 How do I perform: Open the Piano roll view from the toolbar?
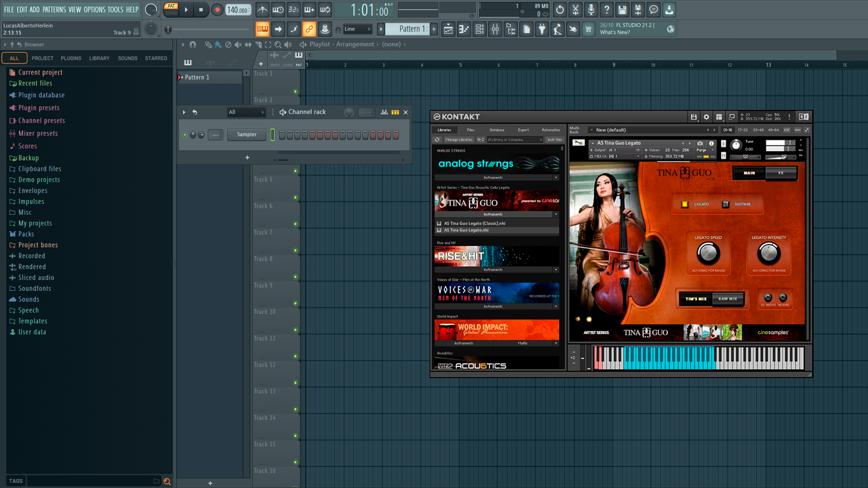(x=464, y=29)
